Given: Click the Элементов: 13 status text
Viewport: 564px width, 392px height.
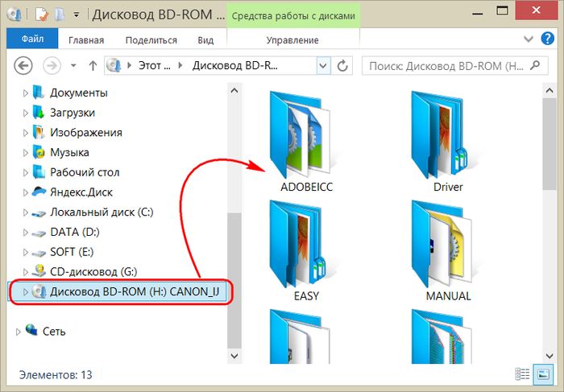Looking at the screenshot, I should tap(56, 375).
